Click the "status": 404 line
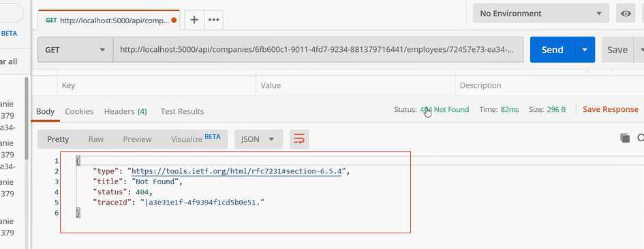Screen dimensions: 644x249 (123, 192)
